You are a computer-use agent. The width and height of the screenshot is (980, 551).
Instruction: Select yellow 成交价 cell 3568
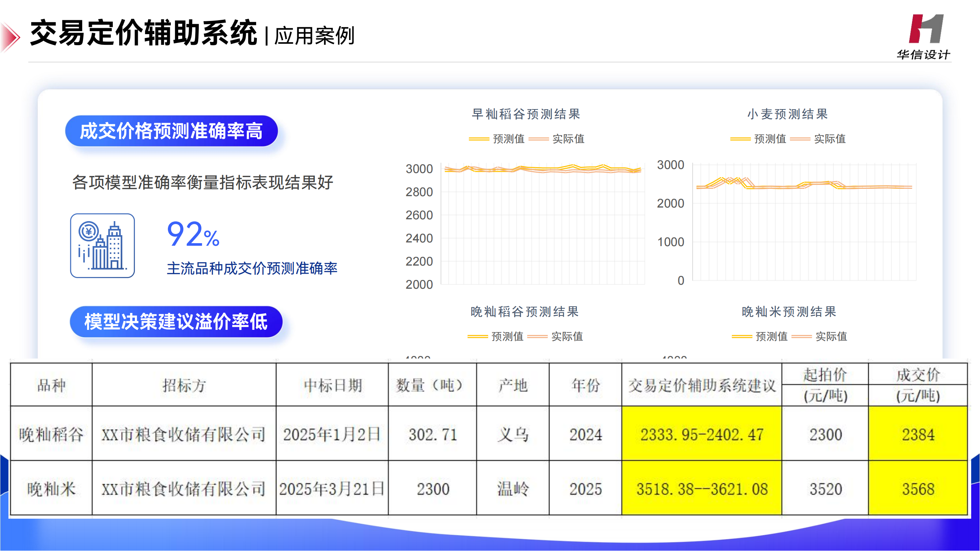tap(918, 489)
